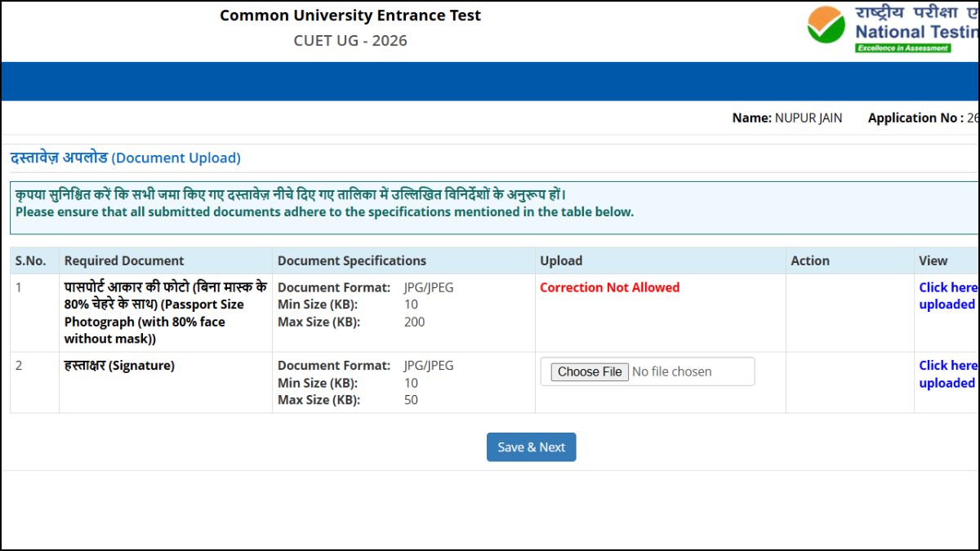Click the Required Document column header
This screenshot has height=551, width=980.
[x=124, y=260]
